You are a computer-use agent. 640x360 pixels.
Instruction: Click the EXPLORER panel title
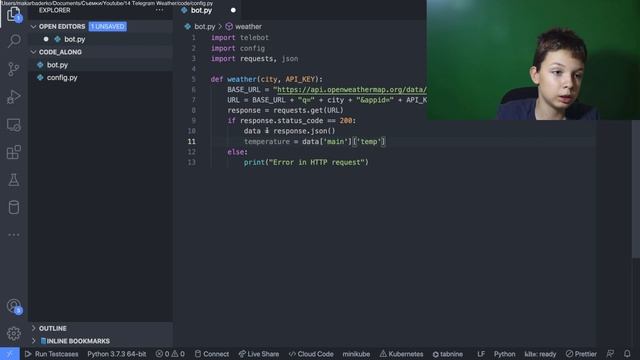point(55,10)
